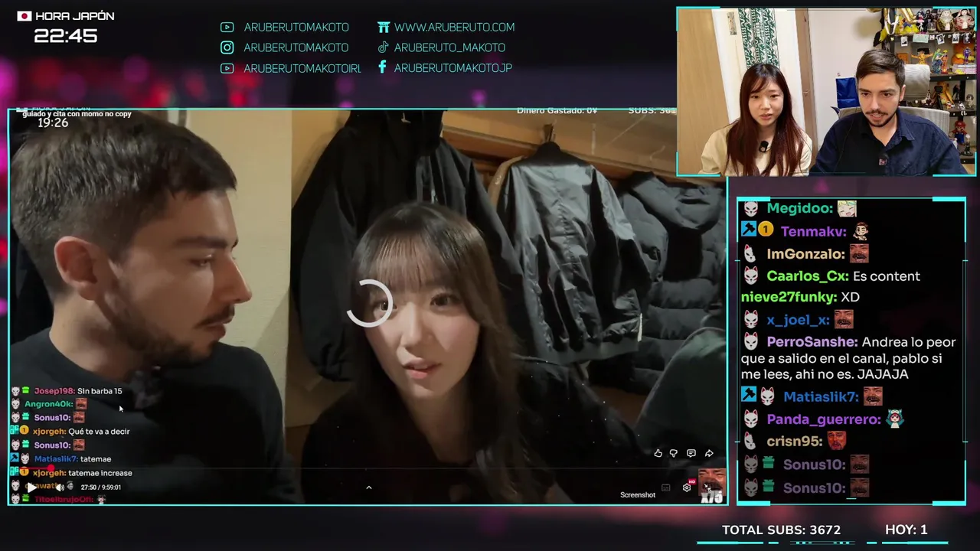Click xjorgeh's message 'Qué te va a decir'
Screen dimensions: 980x551
coord(99,432)
